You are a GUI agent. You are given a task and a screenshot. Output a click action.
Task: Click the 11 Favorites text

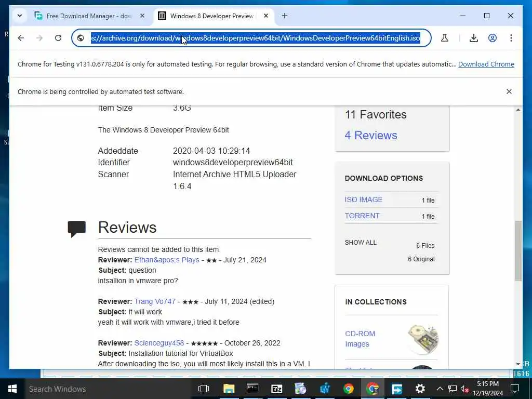(376, 115)
